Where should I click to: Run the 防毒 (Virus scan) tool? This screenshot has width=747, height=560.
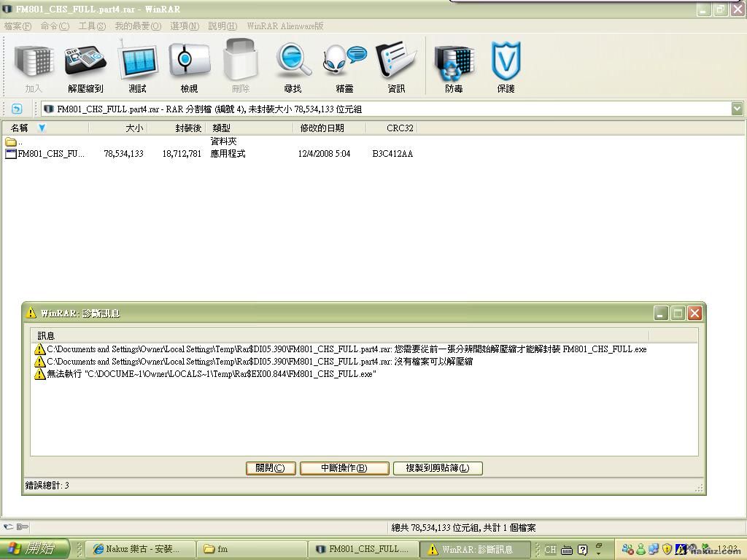(x=454, y=67)
